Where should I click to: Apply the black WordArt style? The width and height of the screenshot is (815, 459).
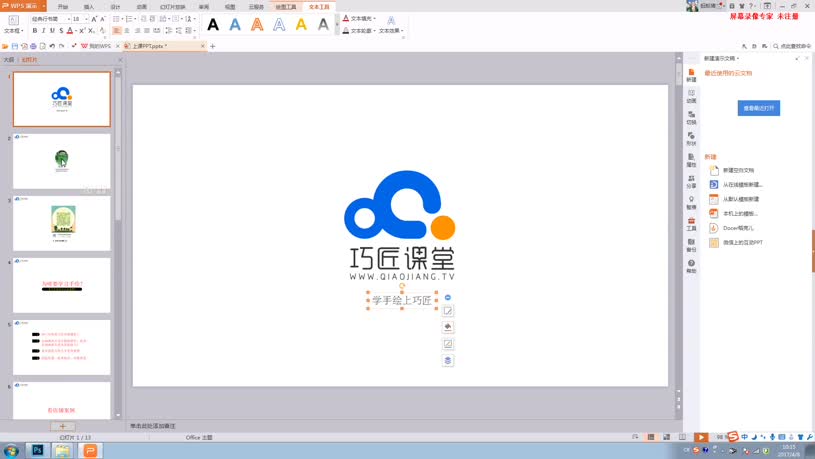coord(213,24)
